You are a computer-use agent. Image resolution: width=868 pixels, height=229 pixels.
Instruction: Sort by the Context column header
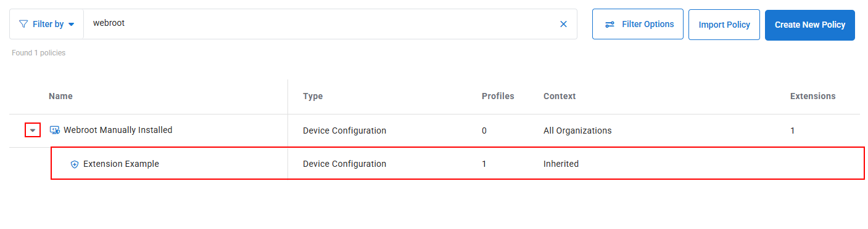(560, 96)
